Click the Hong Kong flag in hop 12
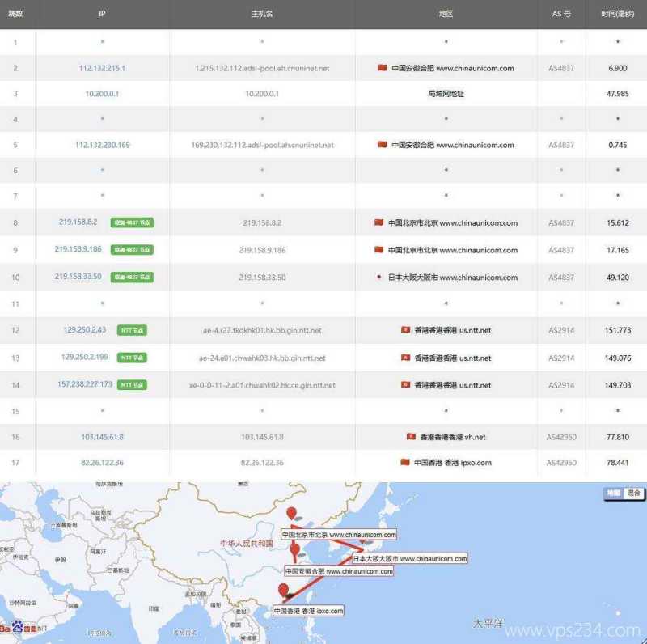This screenshot has height=644, width=647. pyautogui.click(x=405, y=330)
